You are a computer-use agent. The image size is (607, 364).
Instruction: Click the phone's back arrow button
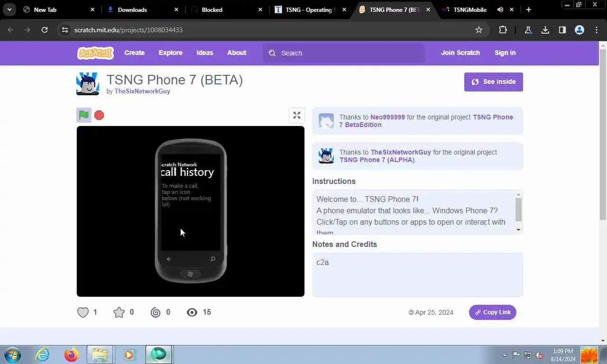pyautogui.click(x=169, y=259)
